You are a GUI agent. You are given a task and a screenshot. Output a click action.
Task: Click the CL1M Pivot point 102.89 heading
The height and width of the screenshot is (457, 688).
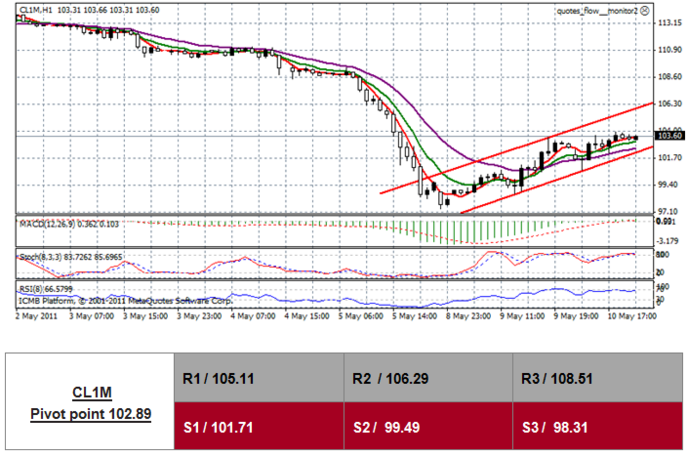click(91, 402)
